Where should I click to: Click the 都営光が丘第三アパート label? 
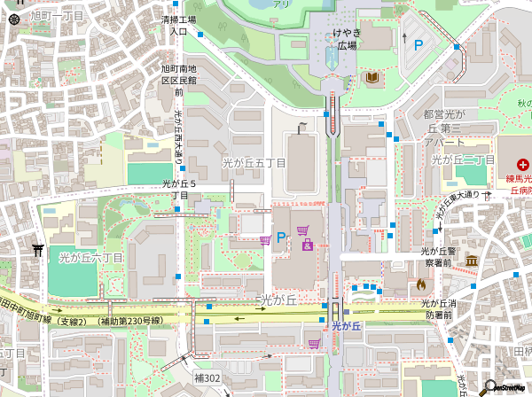(x=445, y=128)
